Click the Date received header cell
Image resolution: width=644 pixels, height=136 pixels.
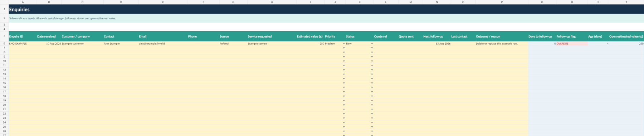[49, 36]
